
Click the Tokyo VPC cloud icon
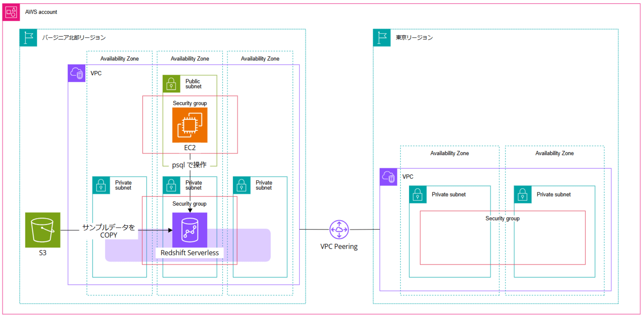(x=388, y=177)
